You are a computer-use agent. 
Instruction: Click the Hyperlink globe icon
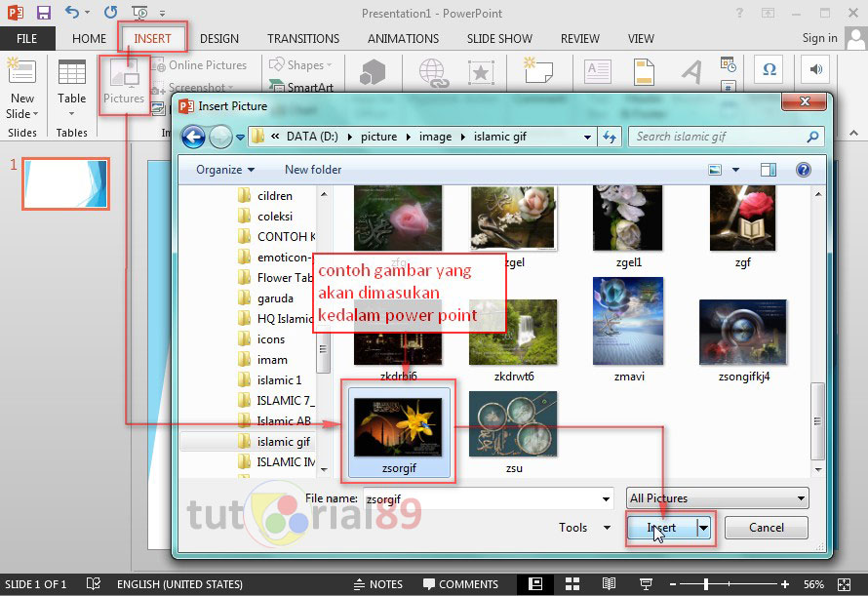tap(433, 73)
